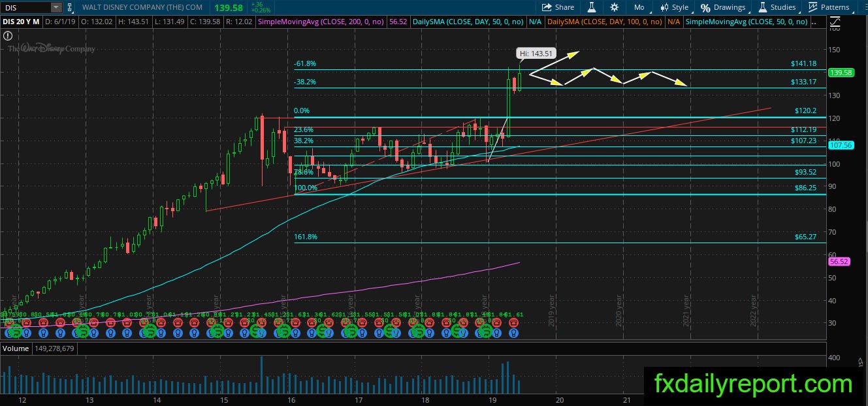Click the $120.2 Fibonacci price label
The width and height of the screenshot is (868, 406).
pos(806,111)
